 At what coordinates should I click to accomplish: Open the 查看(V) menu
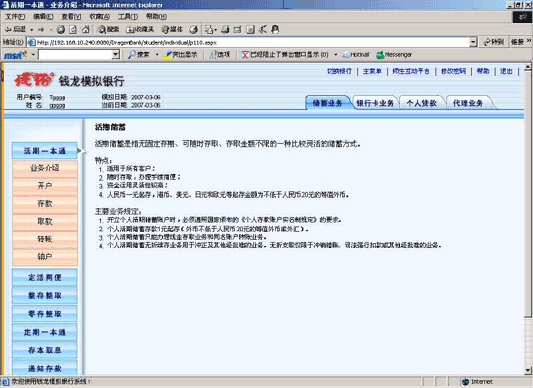pos(71,17)
